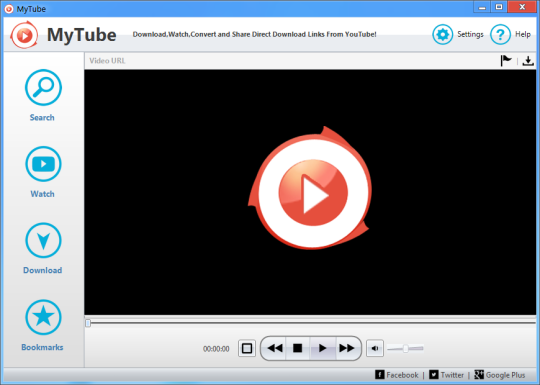The width and height of the screenshot is (540, 385).
Task: Click the big red play logo in the video area
Action: tap(310, 188)
